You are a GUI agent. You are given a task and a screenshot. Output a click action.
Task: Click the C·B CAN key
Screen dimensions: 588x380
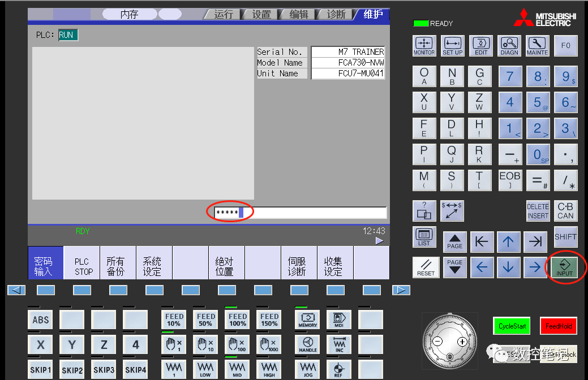click(565, 211)
